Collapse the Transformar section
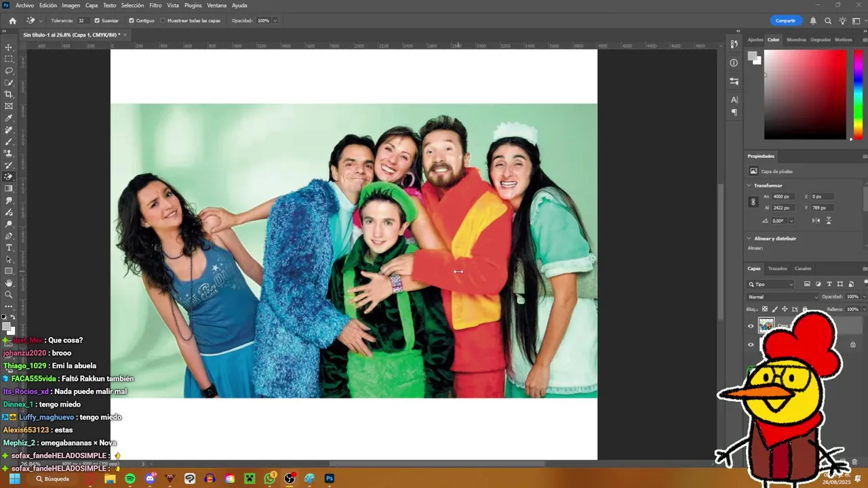 click(749, 185)
